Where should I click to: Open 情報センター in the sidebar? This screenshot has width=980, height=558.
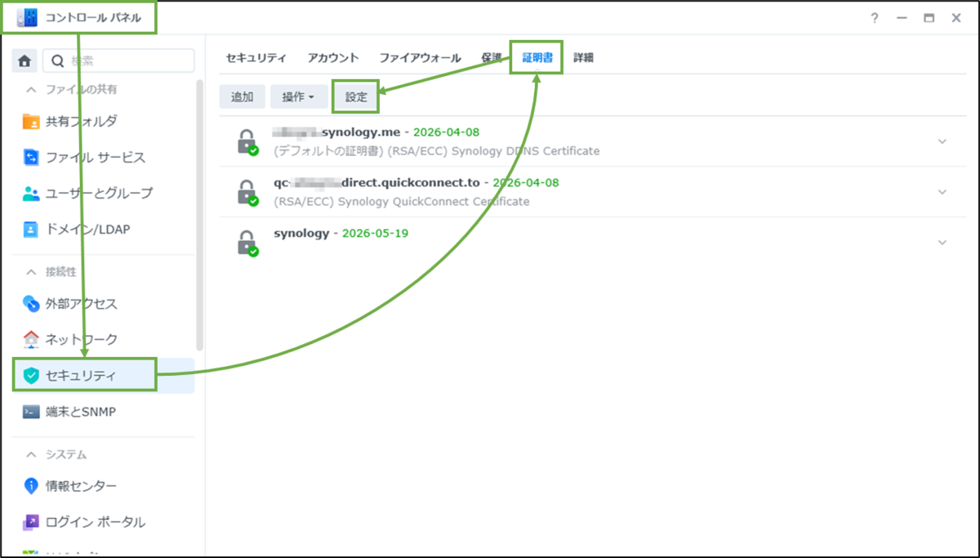(104, 486)
